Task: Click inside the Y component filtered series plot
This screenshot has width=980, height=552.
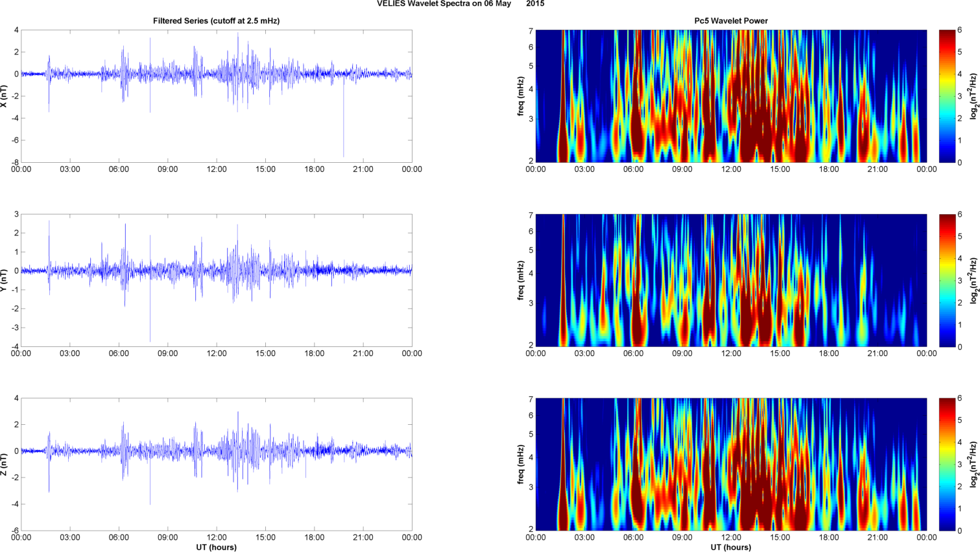Action: 217,280
